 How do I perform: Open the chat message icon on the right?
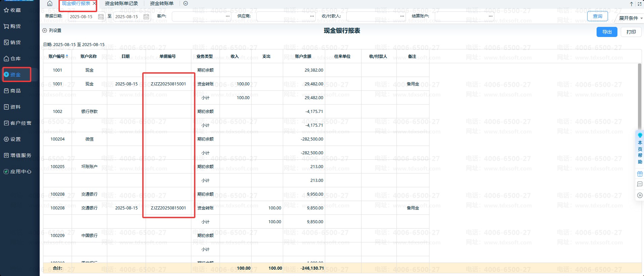click(640, 184)
